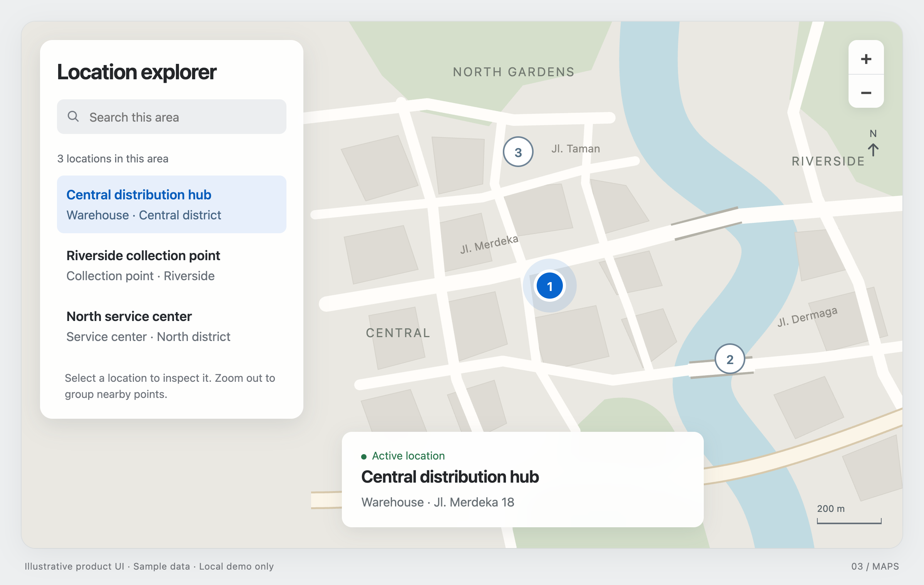The image size is (924, 585).
Task: Open Central distribution hub list item
Action: pos(172,204)
